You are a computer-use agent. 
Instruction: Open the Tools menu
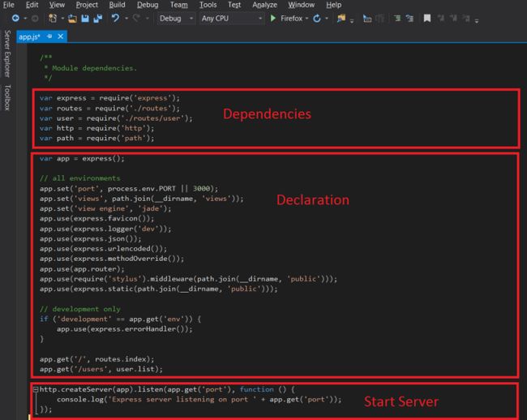(208, 5)
